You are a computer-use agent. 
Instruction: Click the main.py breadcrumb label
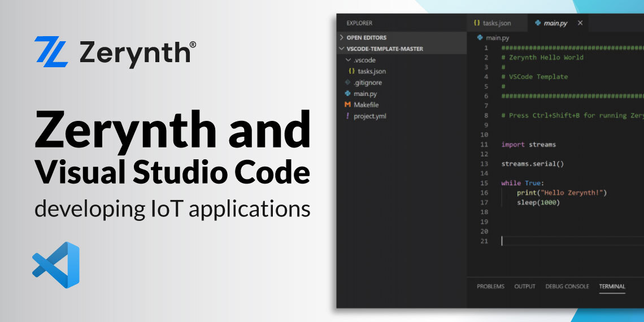coord(497,38)
